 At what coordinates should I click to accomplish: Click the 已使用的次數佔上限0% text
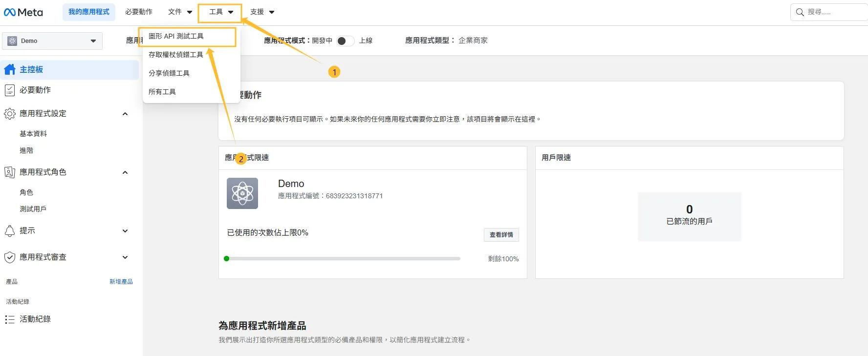coord(268,233)
